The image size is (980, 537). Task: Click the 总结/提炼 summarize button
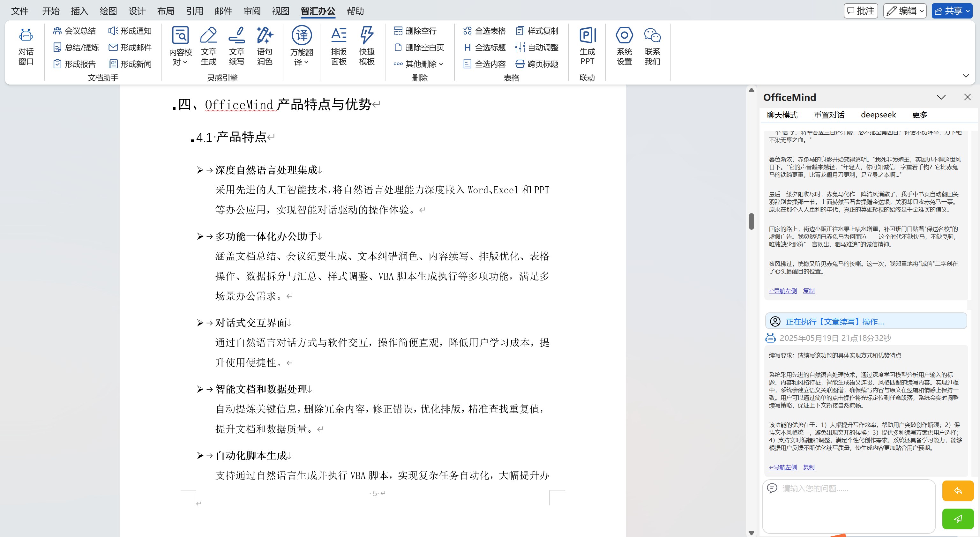76,48
